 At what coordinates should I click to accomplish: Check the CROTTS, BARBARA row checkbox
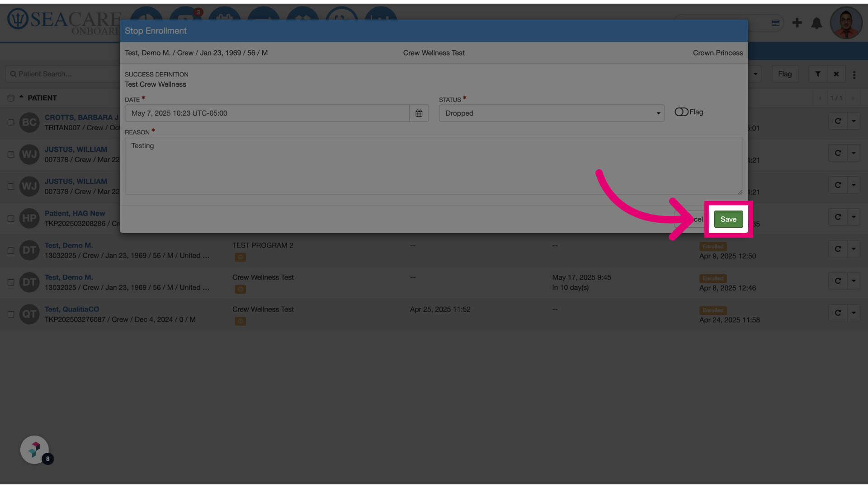click(x=11, y=122)
